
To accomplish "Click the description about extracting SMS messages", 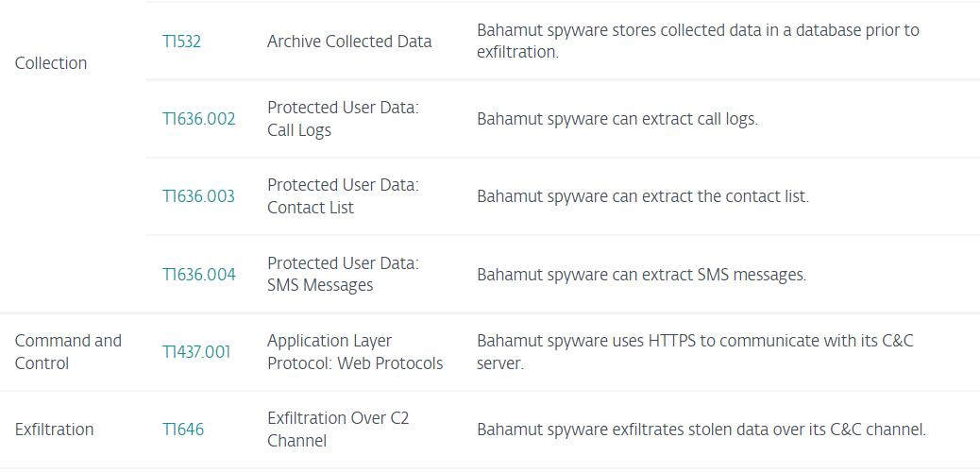I will (641, 275).
